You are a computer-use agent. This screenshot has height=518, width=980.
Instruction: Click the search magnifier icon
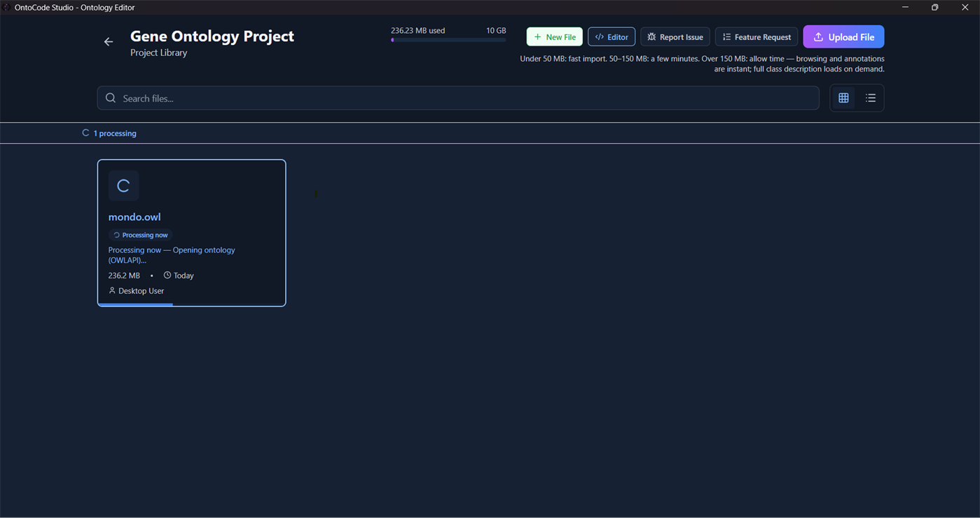tap(111, 98)
